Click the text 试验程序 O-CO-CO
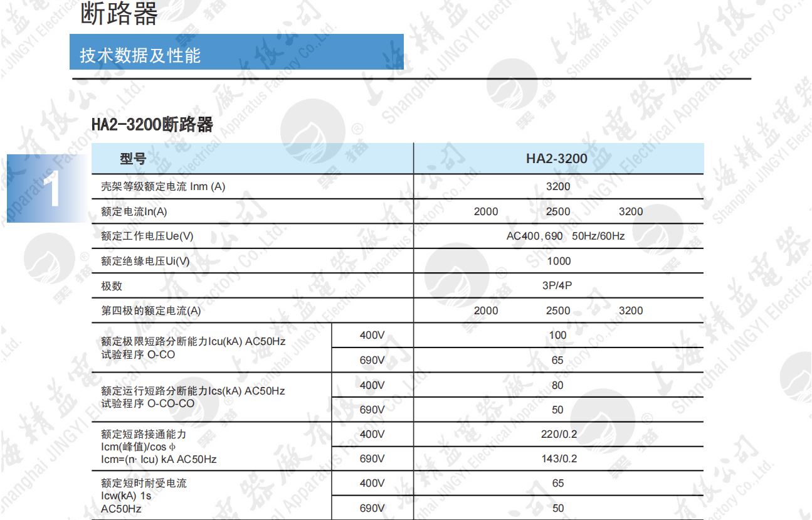 click(x=148, y=404)
